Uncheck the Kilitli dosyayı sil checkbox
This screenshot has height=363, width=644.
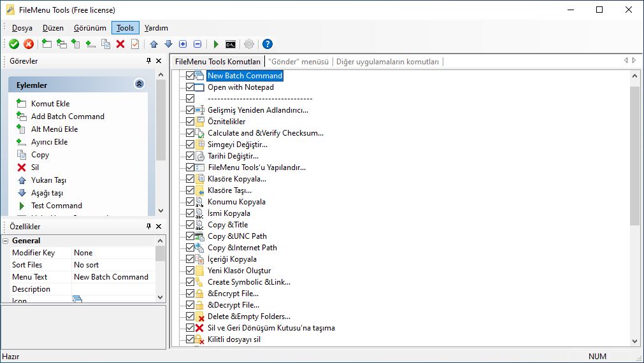coord(190,339)
